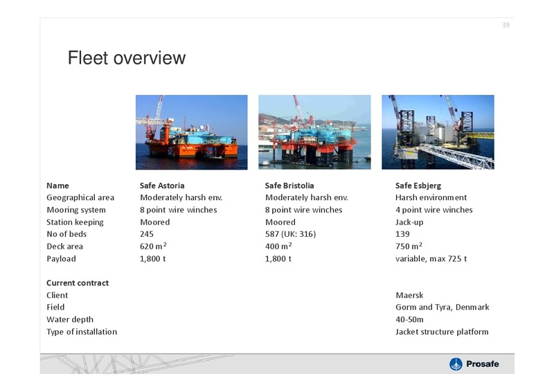Click bed count '245'
The image size is (554, 392).
pyautogui.click(x=147, y=234)
